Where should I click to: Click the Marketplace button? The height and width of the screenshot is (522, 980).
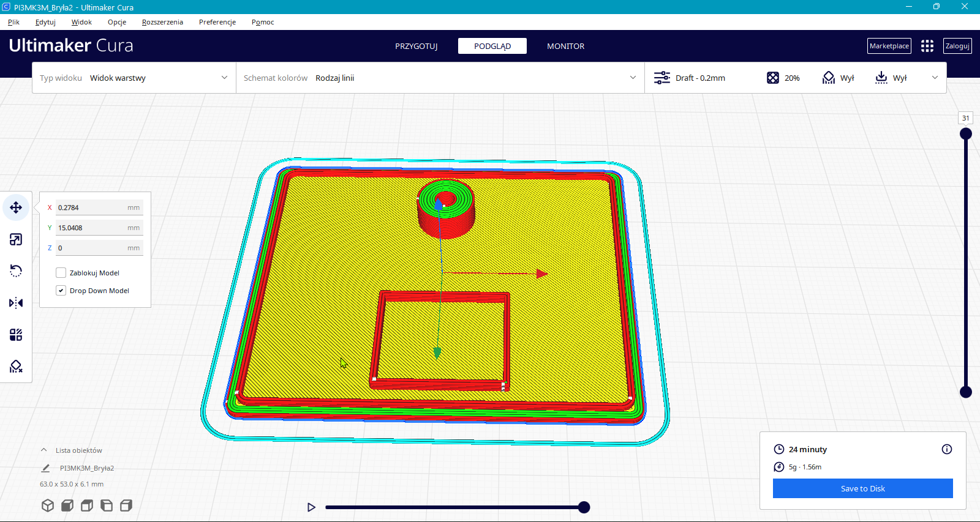pyautogui.click(x=889, y=46)
